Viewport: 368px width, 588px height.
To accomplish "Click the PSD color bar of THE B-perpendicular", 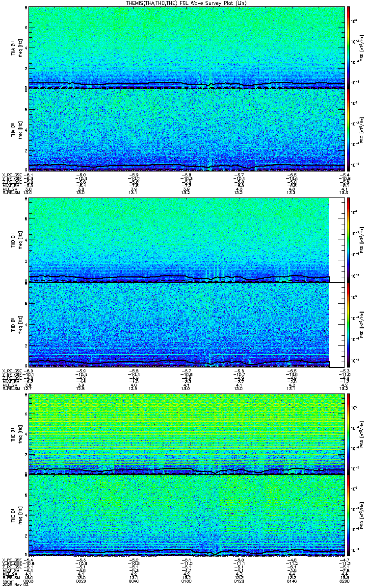I will point(348,434).
